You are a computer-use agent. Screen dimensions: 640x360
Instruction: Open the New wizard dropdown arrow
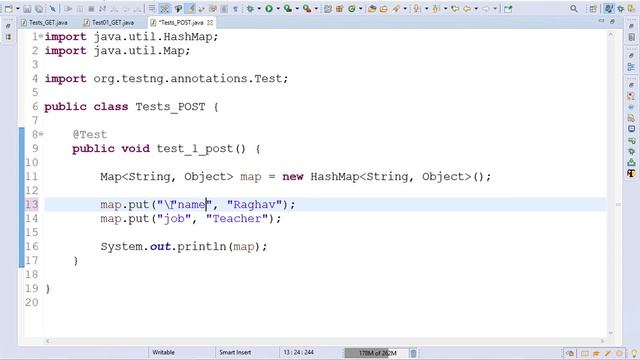point(18,9)
